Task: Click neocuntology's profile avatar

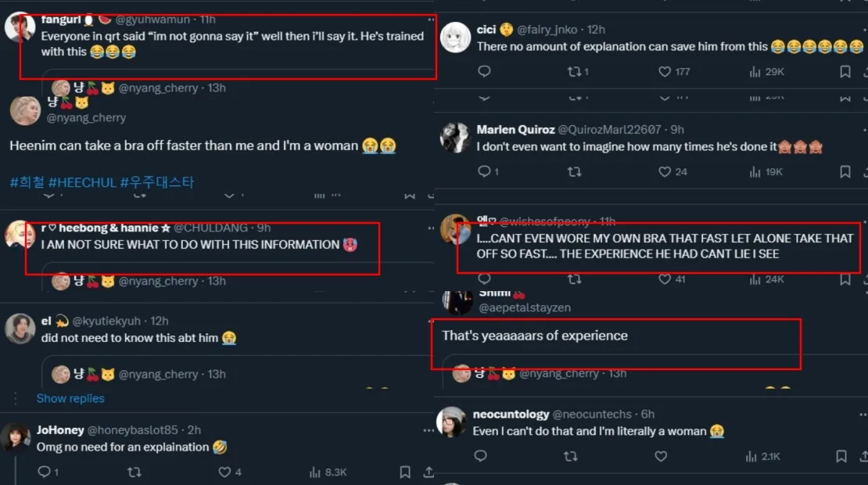Action: [452, 423]
